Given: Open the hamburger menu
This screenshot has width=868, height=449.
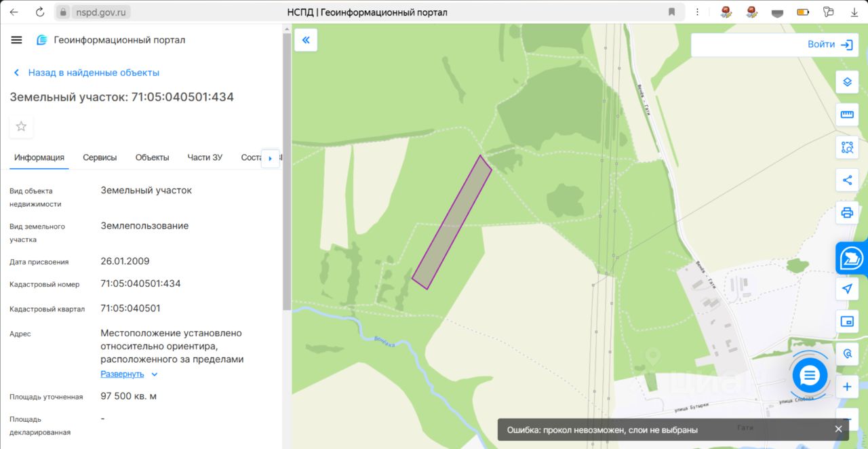Looking at the screenshot, I should [17, 40].
